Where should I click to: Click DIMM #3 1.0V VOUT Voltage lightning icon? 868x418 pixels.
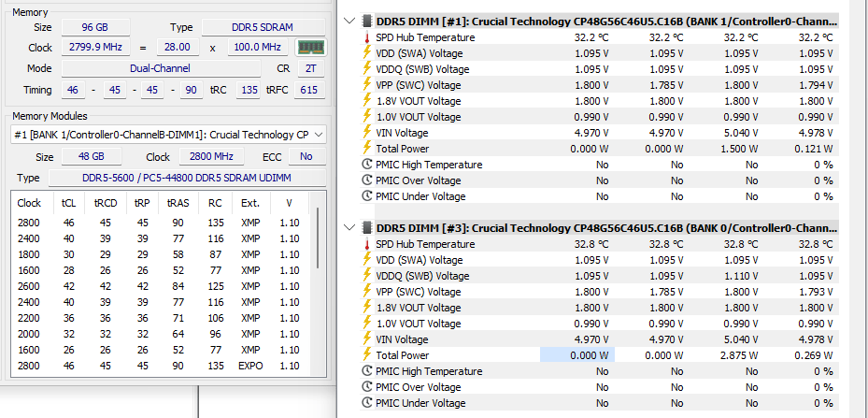[x=366, y=324]
